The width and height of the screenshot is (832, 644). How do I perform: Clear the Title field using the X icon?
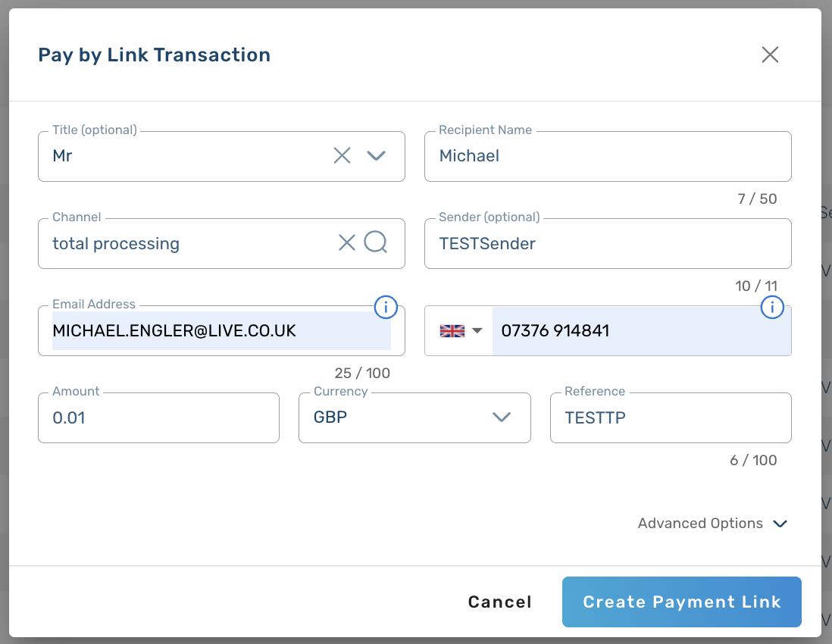coord(342,155)
